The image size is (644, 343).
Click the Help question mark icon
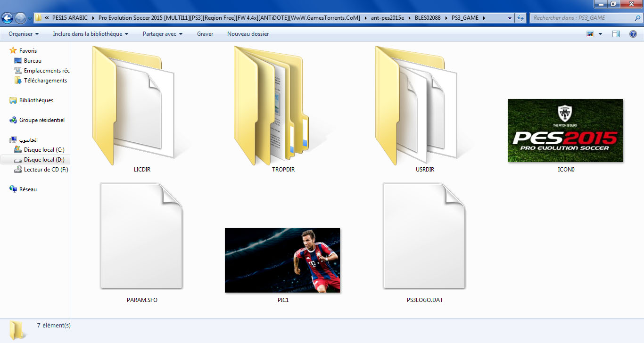[633, 34]
